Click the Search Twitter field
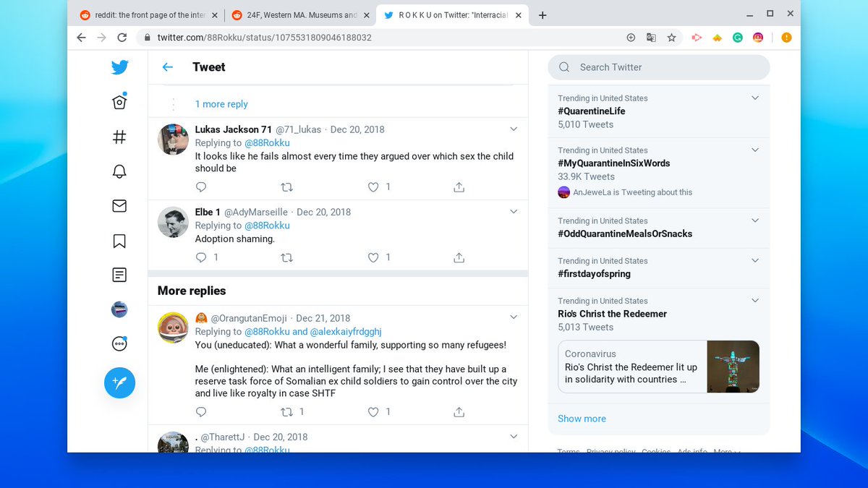Screen dimensions: 868x488 pos(659,67)
